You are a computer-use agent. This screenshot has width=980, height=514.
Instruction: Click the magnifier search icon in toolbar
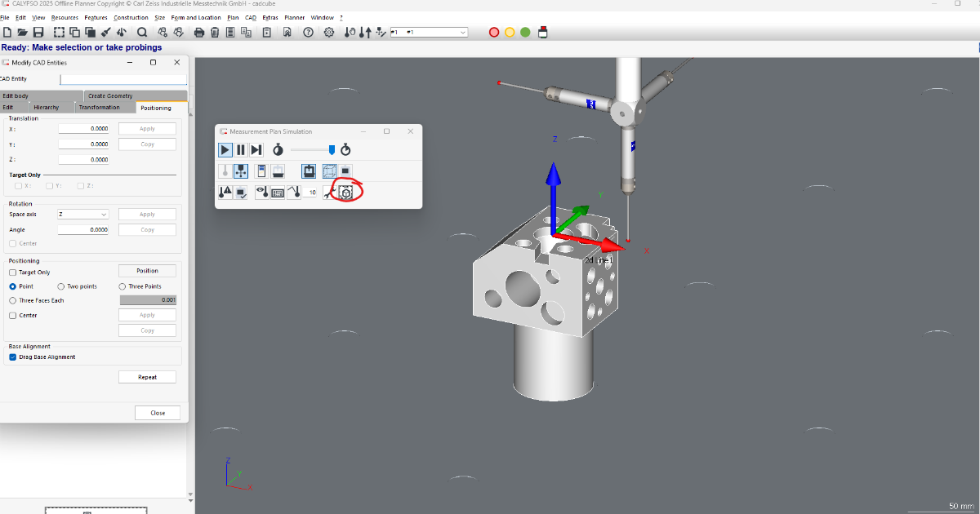point(142,33)
